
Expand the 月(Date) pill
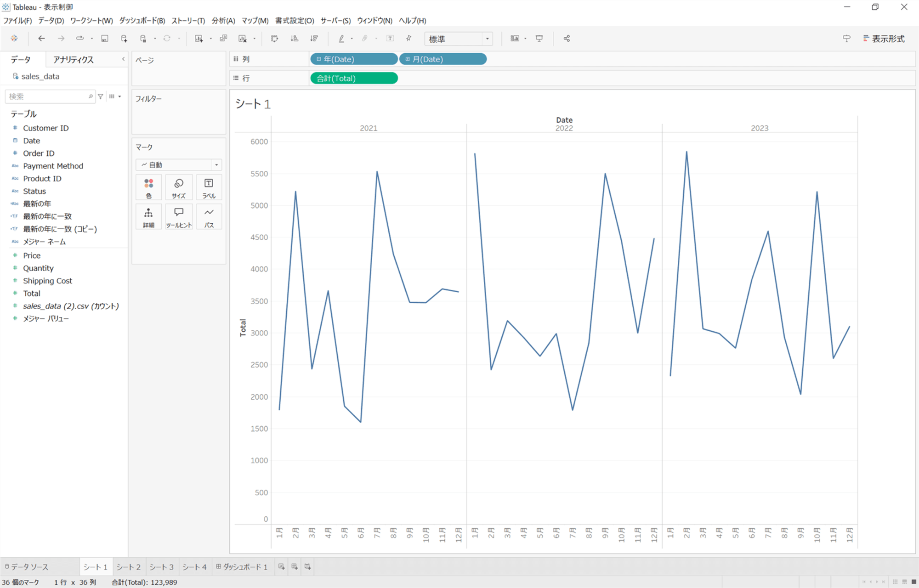click(407, 59)
